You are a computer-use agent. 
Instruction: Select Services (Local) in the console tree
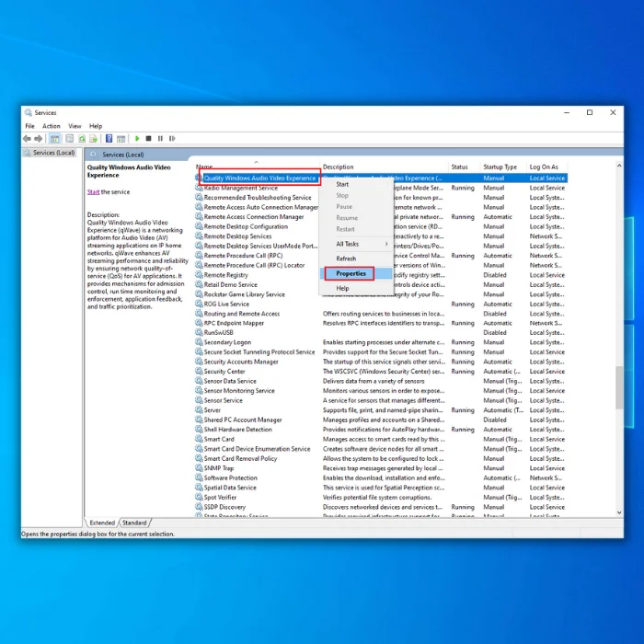pyautogui.click(x=53, y=153)
